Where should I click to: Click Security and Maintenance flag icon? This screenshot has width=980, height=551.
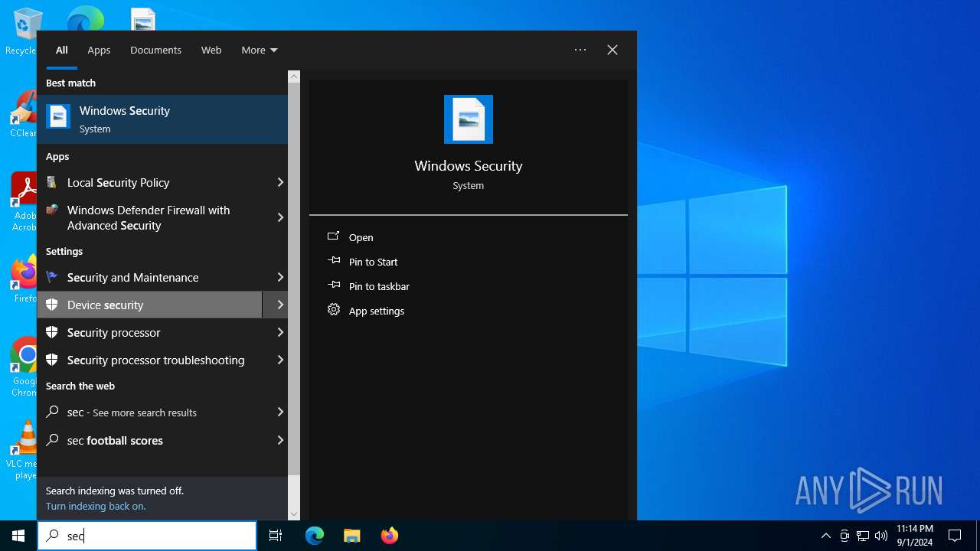(x=52, y=277)
